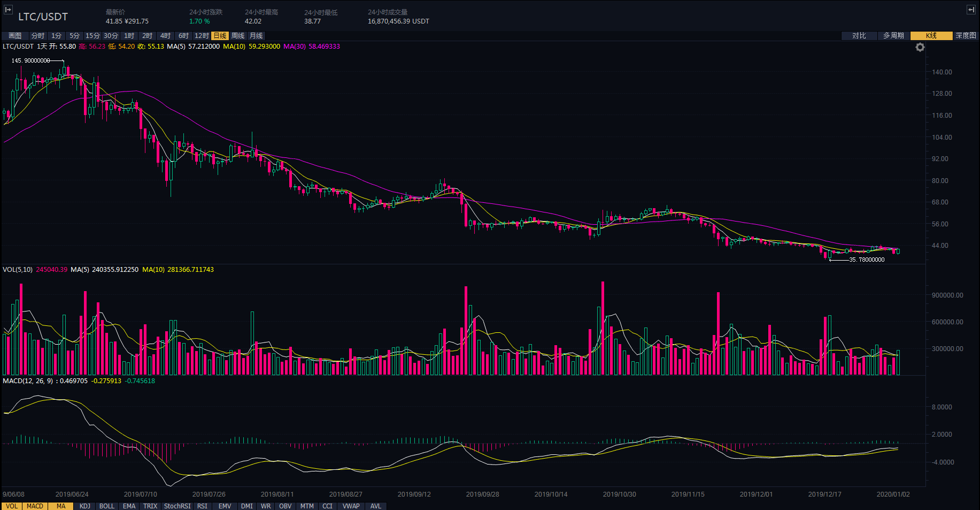980x510 pixels.
Task: Toggle the DMI indicator
Action: (x=246, y=506)
